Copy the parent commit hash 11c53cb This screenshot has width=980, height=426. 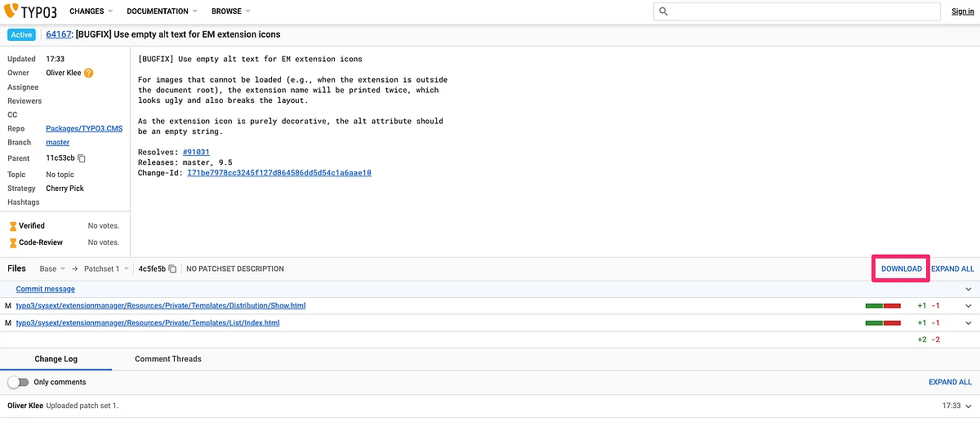pos(82,158)
